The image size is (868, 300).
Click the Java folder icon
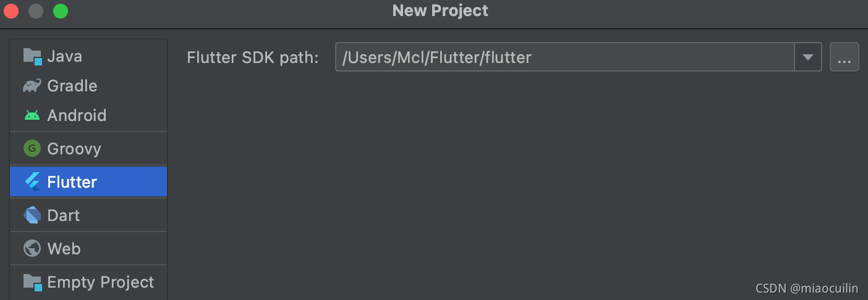pos(32,56)
